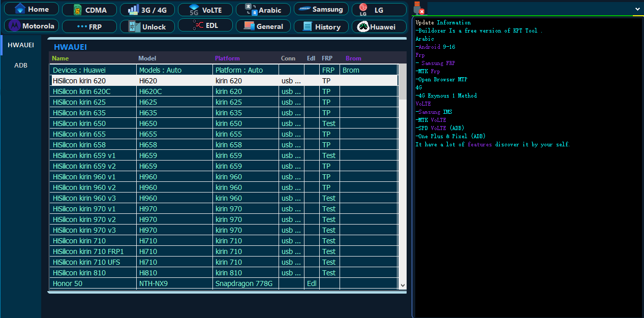Click the Samsung logo icon

click(304, 9)
